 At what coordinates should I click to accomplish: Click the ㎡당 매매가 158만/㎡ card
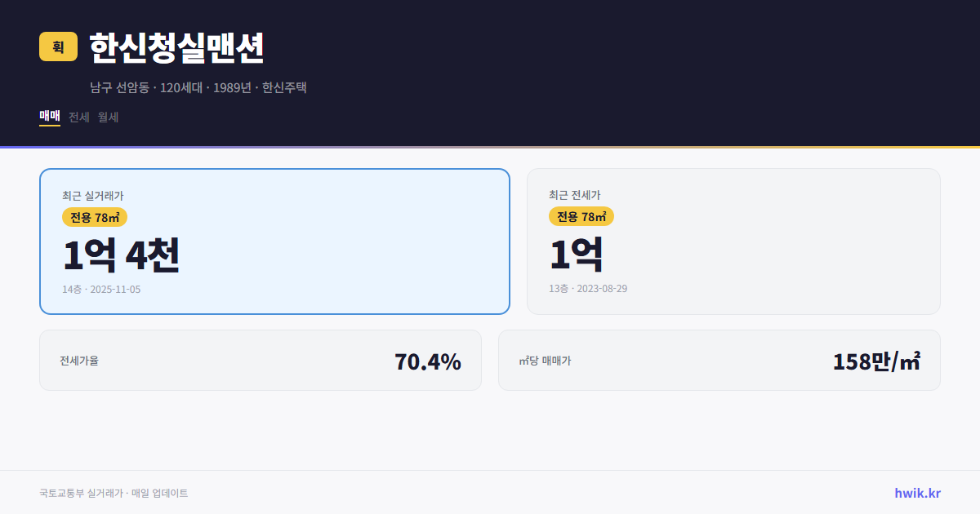pyautogui.click(x=719, y=360)
